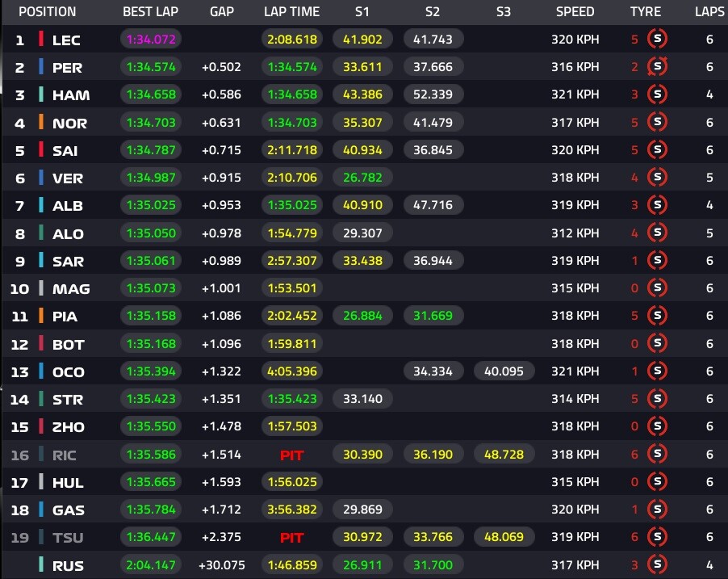The width and height of the screenshot is (728, 579).
Task: Click RIC's red soft tyre icon
Action: pyautogui.click(x=657, y=454)
